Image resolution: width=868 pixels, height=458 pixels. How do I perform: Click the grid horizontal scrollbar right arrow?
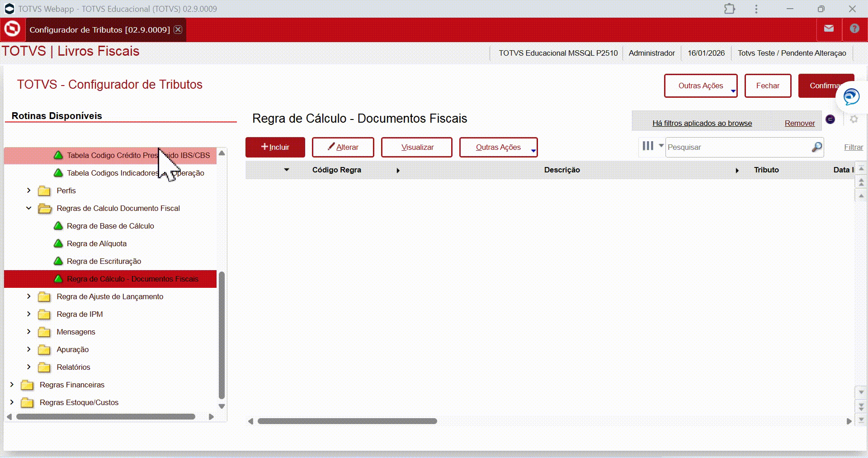[x=849, y=421]
